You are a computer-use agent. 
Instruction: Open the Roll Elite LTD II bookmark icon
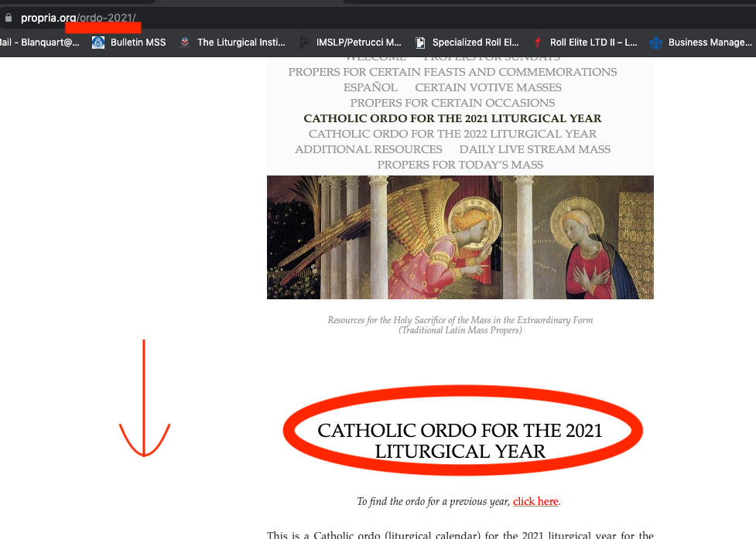pyautogui.click(x=538, y=43)
